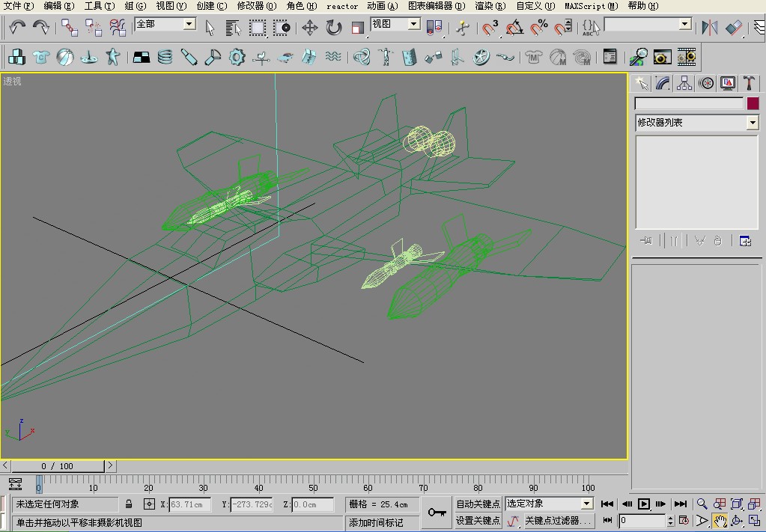Toggle the 自动关键点 auto key button
This screenshot has width=766, height=532.
[x=478, y=504]
